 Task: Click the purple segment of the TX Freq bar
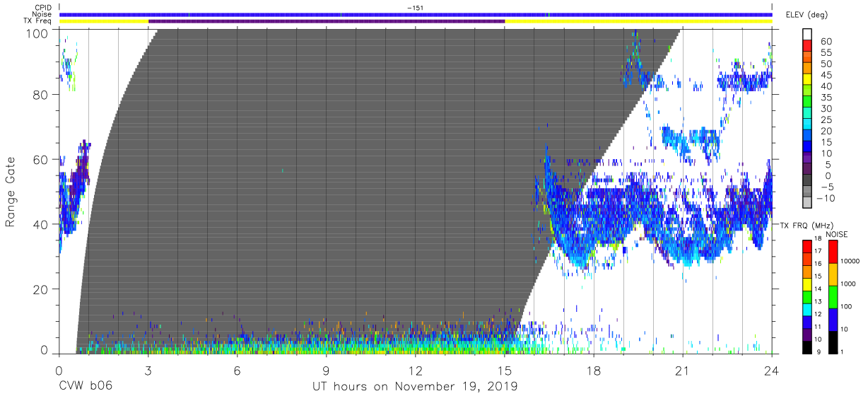pos(327,21)
